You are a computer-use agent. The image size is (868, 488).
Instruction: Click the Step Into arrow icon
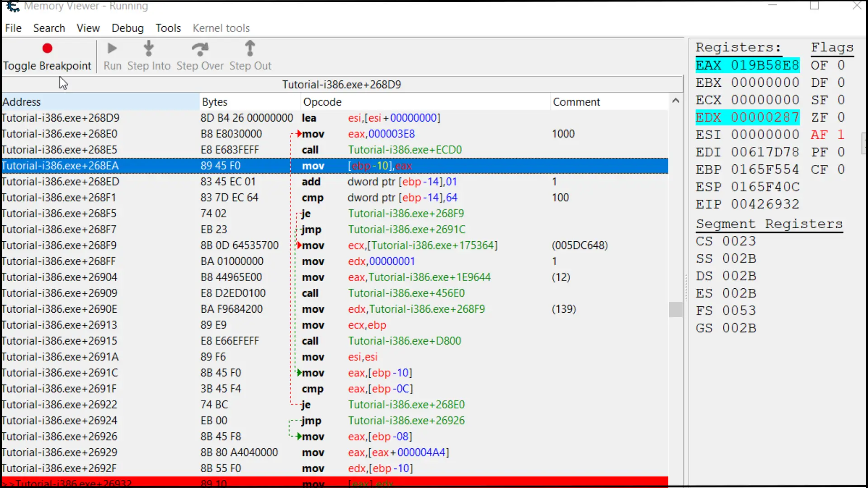(148, 48)
